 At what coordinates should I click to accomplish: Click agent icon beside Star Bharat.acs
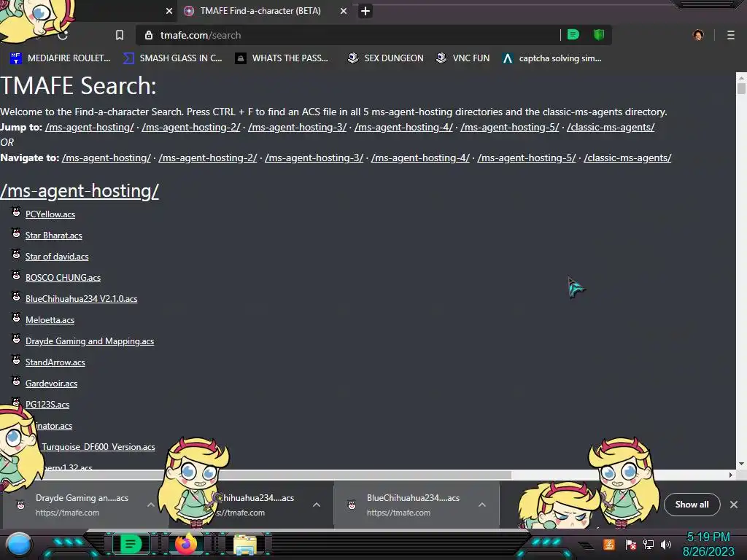[x=16, y=233]
